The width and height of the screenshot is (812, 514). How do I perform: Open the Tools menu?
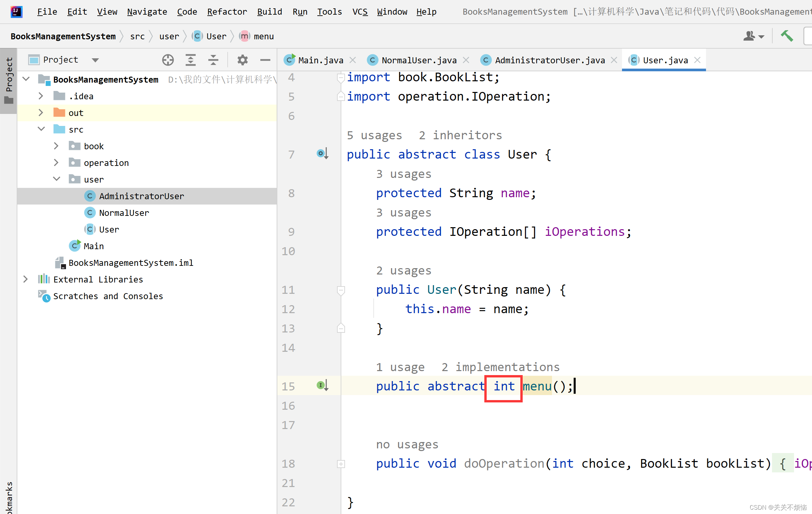click(x=329, y=12)
